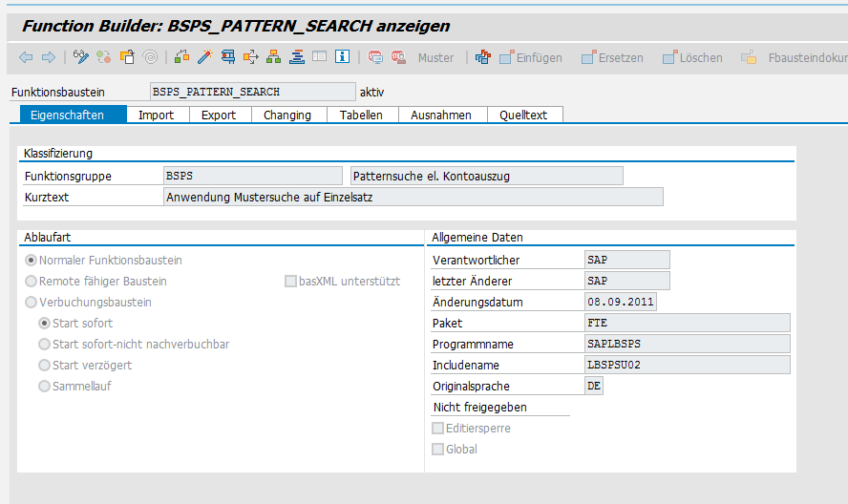Click the Other Object icon

(x=128, y=57)
